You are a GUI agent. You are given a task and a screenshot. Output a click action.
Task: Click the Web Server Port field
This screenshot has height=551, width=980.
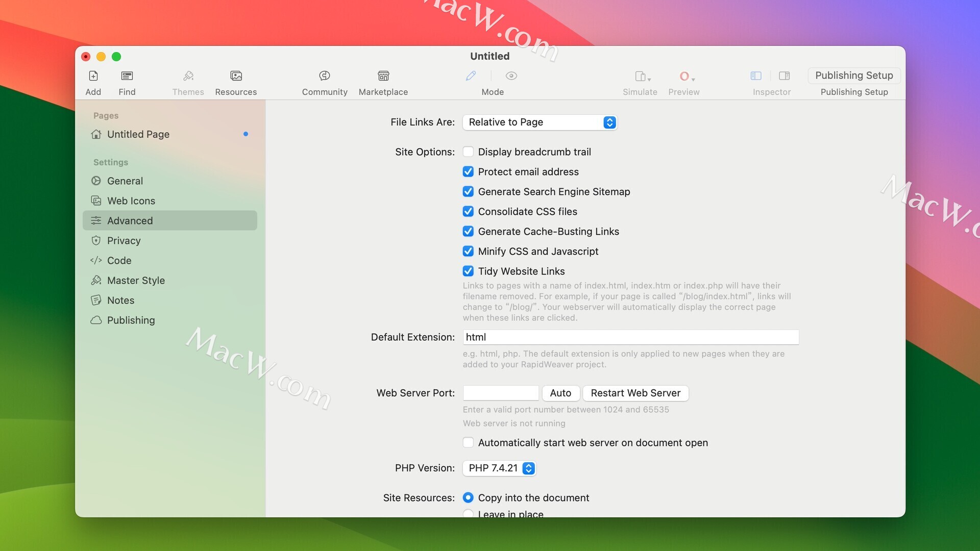[501, 393]
